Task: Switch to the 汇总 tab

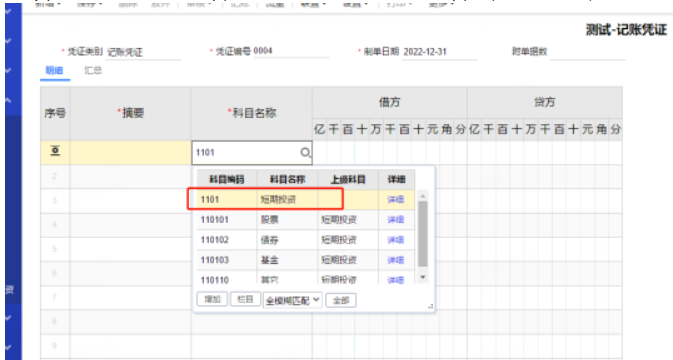Action: 93,70
